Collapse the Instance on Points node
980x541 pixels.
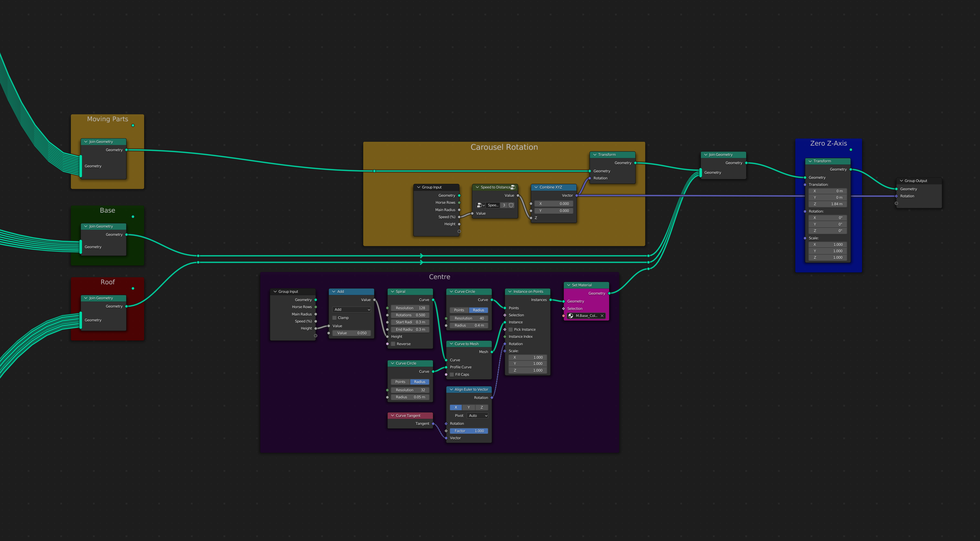(510, 291)
